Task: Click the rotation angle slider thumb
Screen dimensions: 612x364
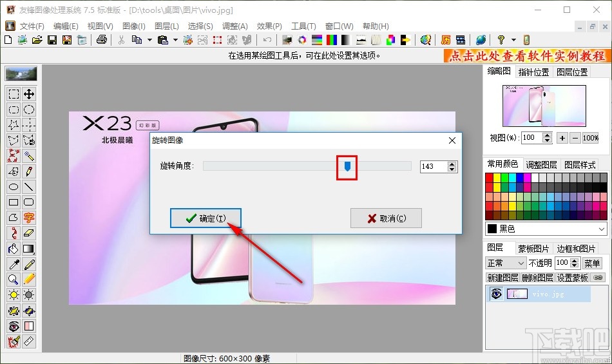Action: 347,167
